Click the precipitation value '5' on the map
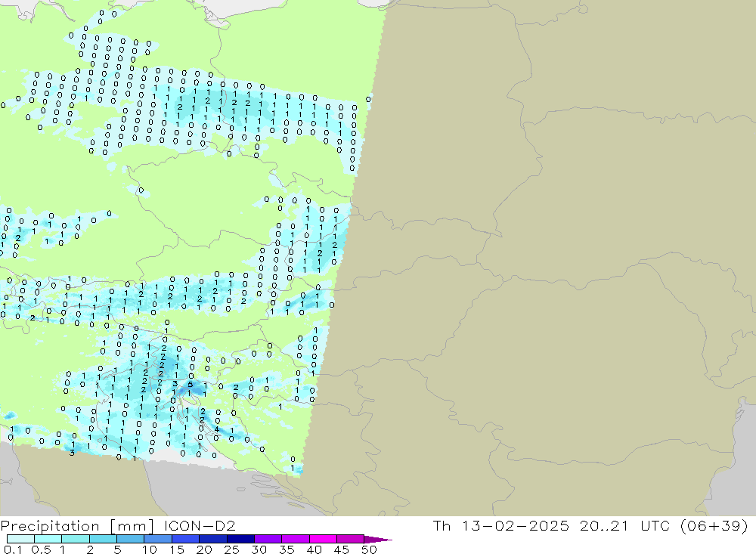This screenshot has width=756, height=554. pyautogui.click(x=190, y=384)
